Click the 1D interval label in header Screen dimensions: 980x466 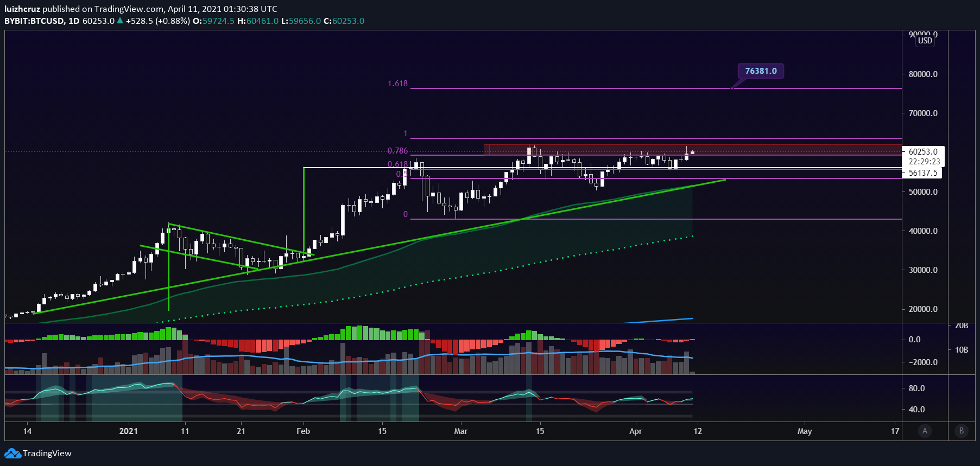pyautogui.click(x=74, y=21)
